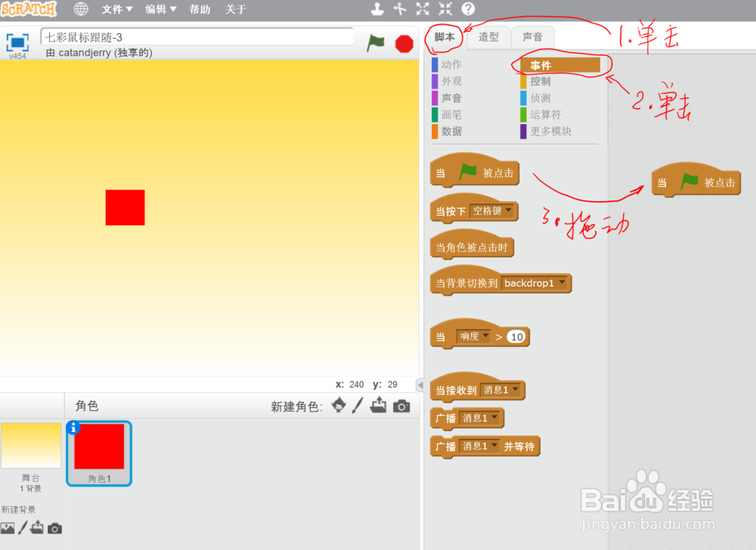Select the stage thumbnail
Screen dimensions: 756x550
point(31,446)
